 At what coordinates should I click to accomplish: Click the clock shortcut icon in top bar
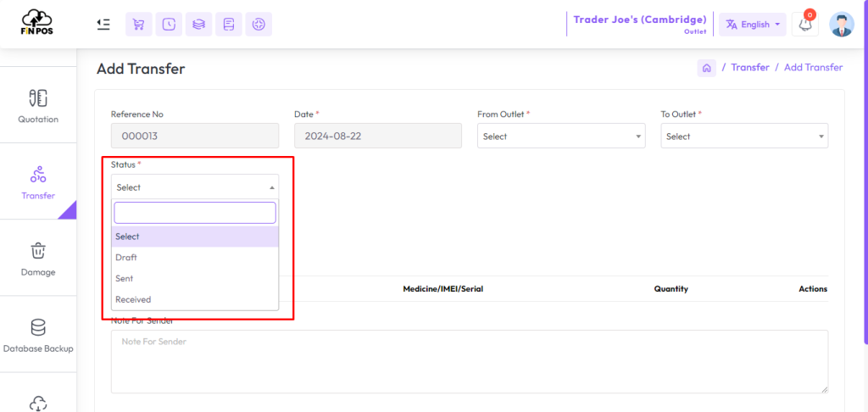point(169,25)
